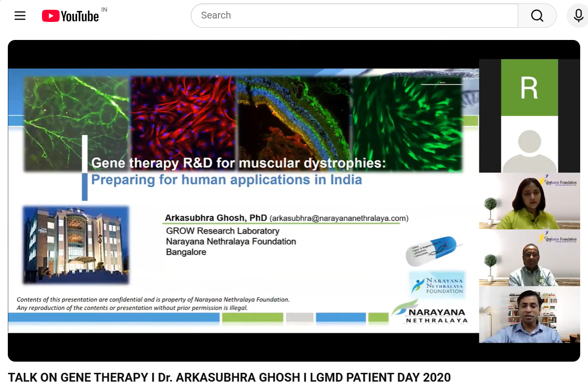The height and width of the screenshot is (386, 588).
Task: Click the Narayana Nethralaya Foundation logo
Action: (x=437, y=285)
